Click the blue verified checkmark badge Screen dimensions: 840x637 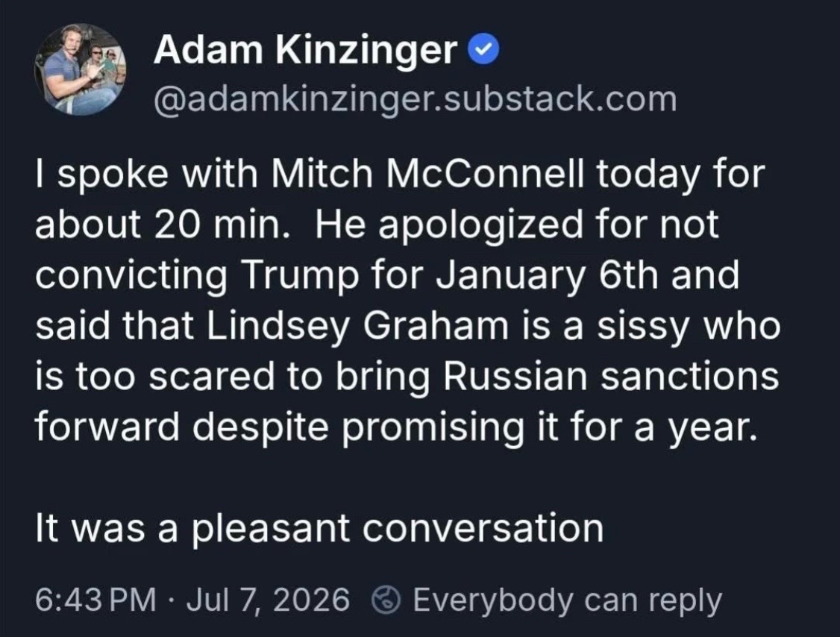[x=483, y=51]
